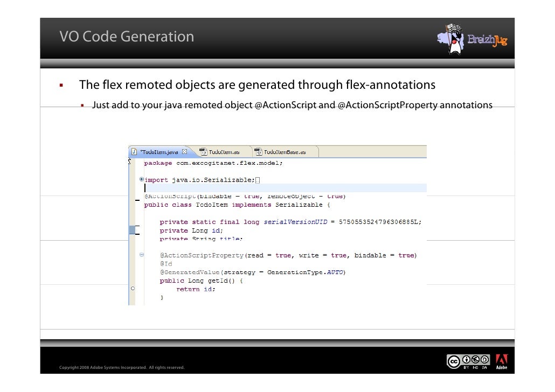Viewport: 555px width, 392px height.
Task: Expand the folded import statements
Action: point(141,179)
